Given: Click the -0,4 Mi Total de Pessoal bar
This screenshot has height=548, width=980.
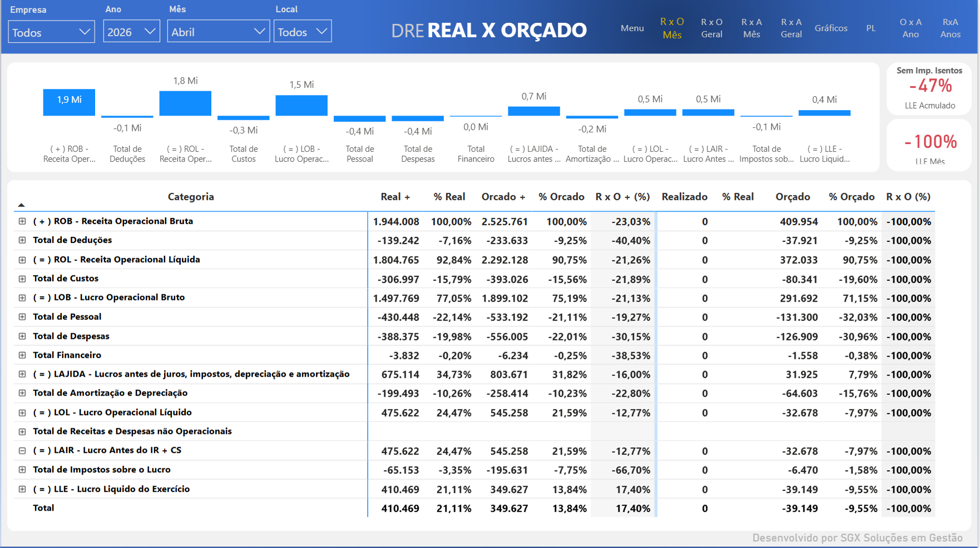Looking at the screenshot, I should click(359, 119).
